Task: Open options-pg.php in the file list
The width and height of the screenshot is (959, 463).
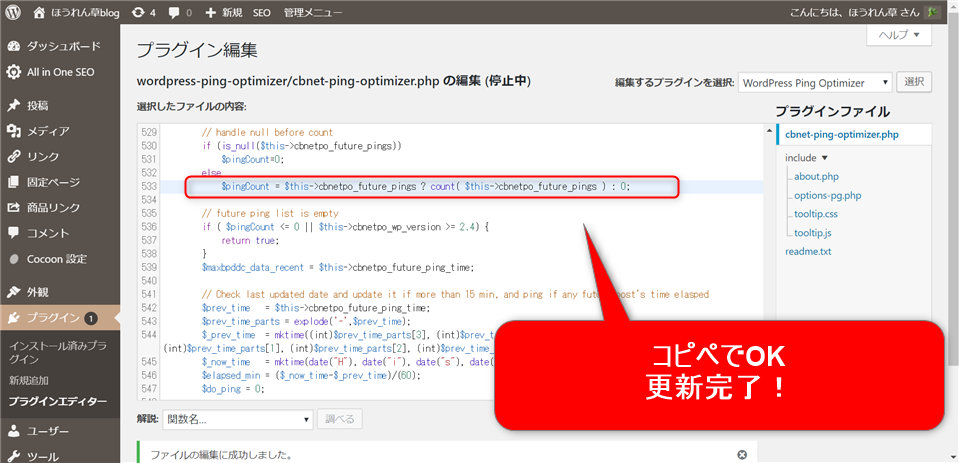Action: coord(828,196)
